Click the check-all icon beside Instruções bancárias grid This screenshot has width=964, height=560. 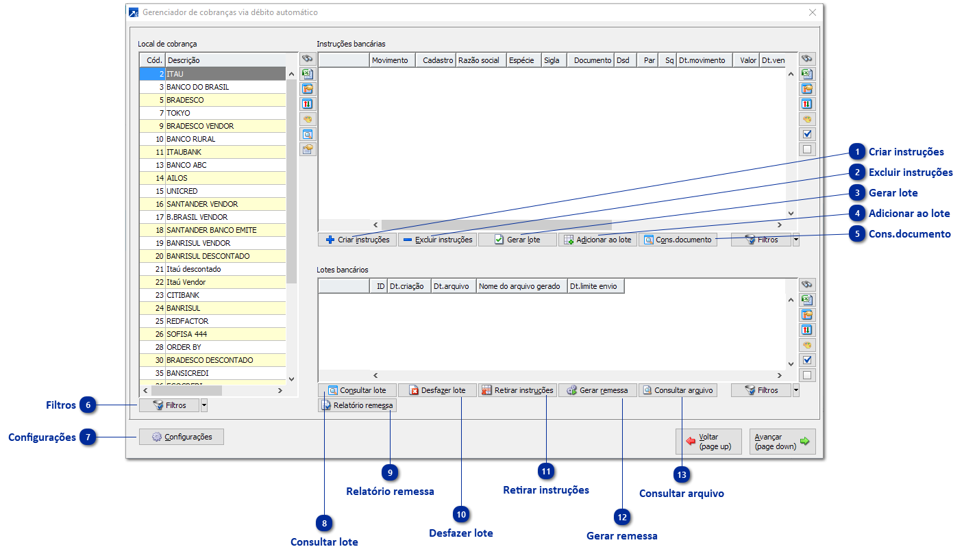point(807,134)
